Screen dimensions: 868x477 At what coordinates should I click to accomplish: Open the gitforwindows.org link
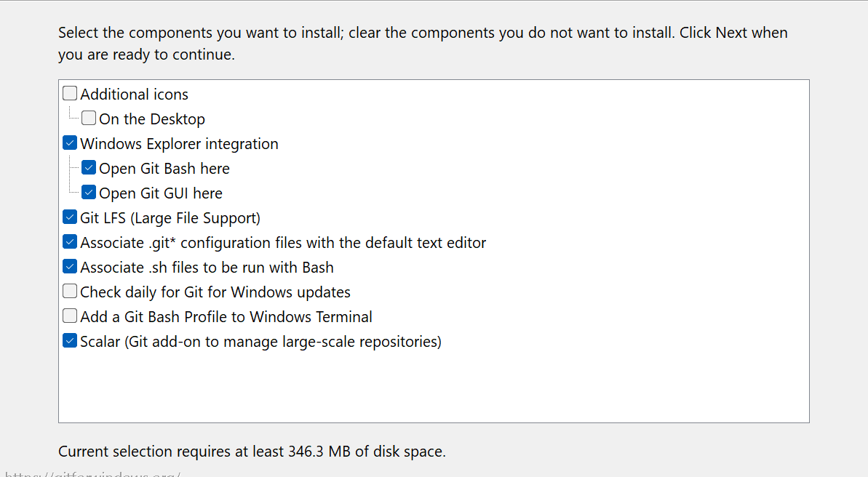pos(91,473)
